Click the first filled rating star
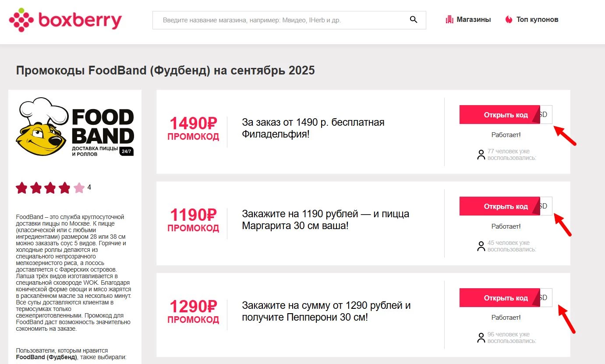The width and height of the screenshot is (605, 364). (22, 187)
